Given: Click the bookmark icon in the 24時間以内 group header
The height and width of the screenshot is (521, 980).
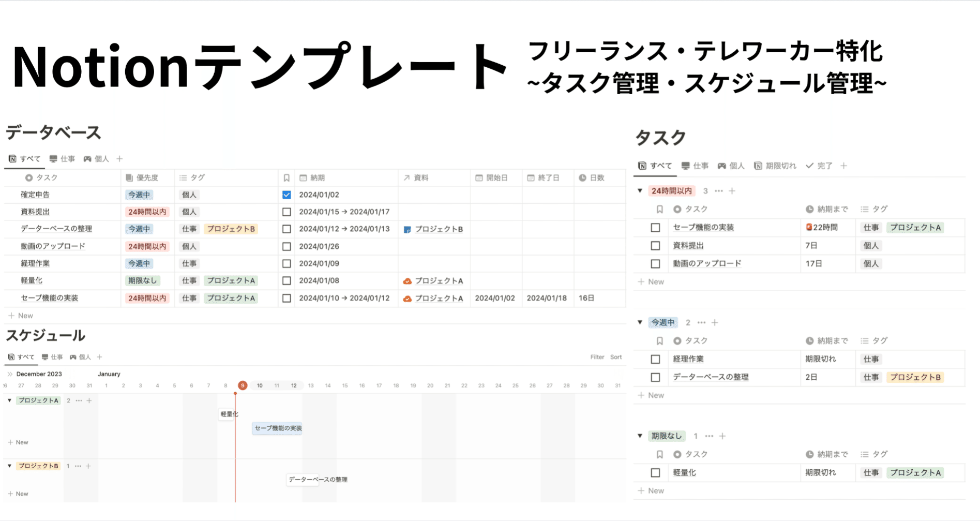Looking at the screenshot, I should tap(659, 209).
